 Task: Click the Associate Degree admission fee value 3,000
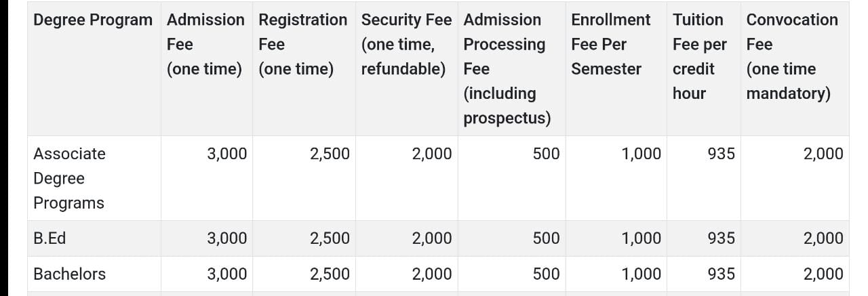[227, 154]
